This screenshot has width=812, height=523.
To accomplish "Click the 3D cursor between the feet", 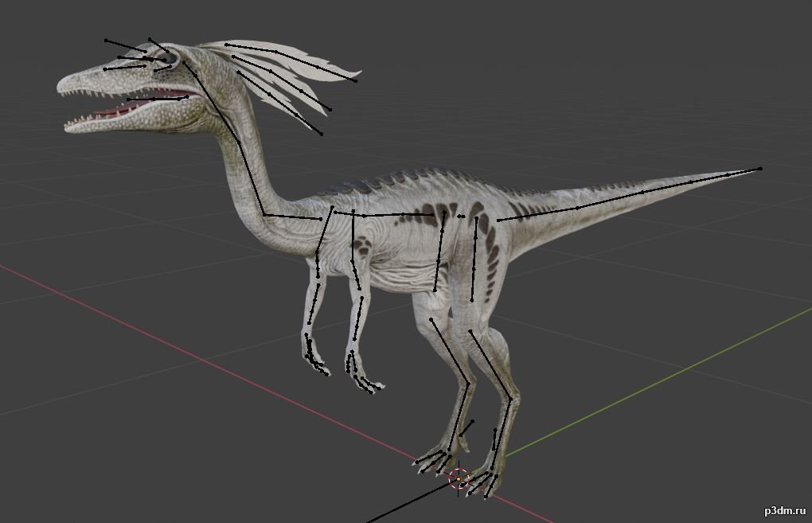I will (x=459, y=478).
